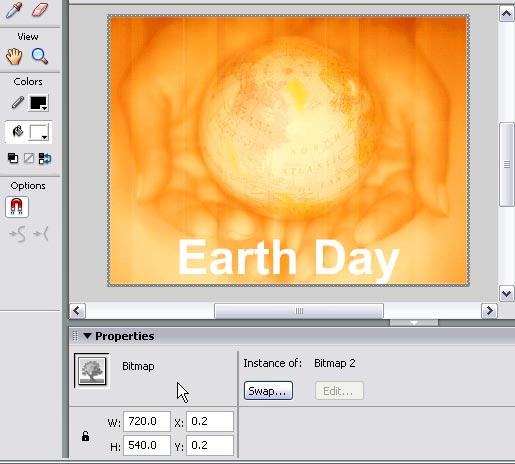Open the black stroke color swatch
The height and width of the screenshot is (464, 515).
(x=39, y=103)
